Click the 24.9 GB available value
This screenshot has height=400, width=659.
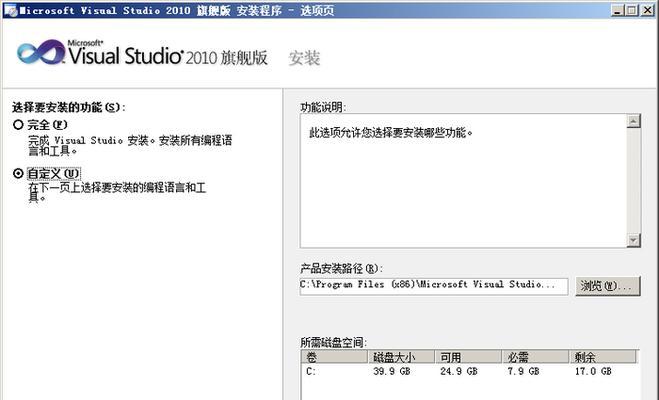[x=459, y=371]
